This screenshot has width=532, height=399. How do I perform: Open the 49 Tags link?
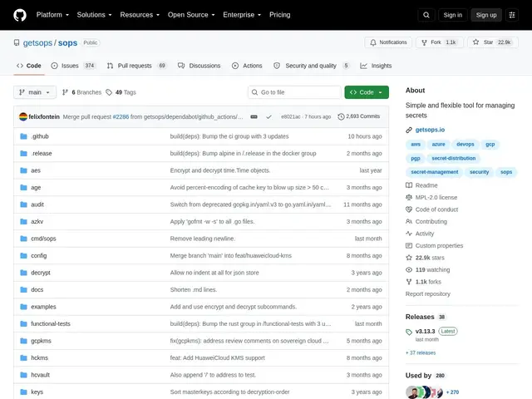[x=121, y=92]
